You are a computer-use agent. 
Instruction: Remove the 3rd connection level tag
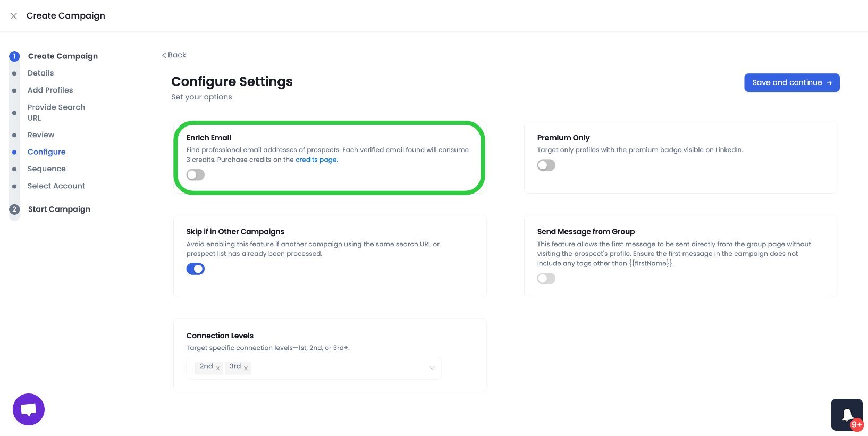246,368
